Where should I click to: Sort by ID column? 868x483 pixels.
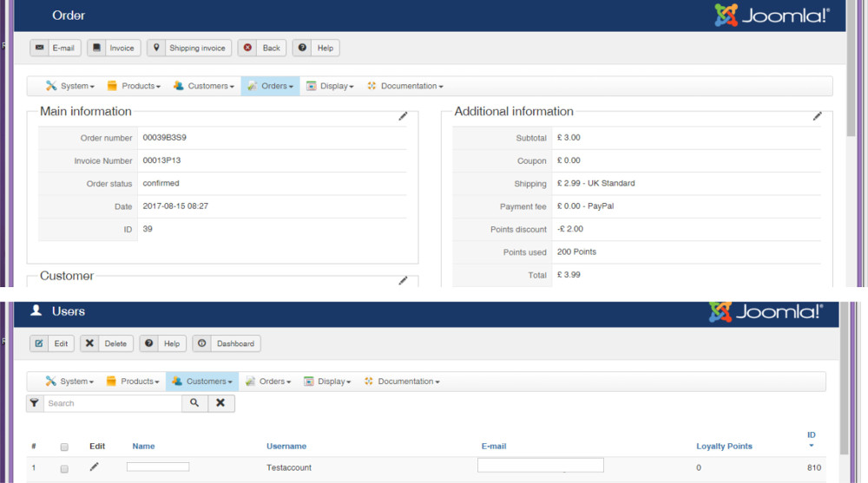pyautogui.click(x=811, y=434)
